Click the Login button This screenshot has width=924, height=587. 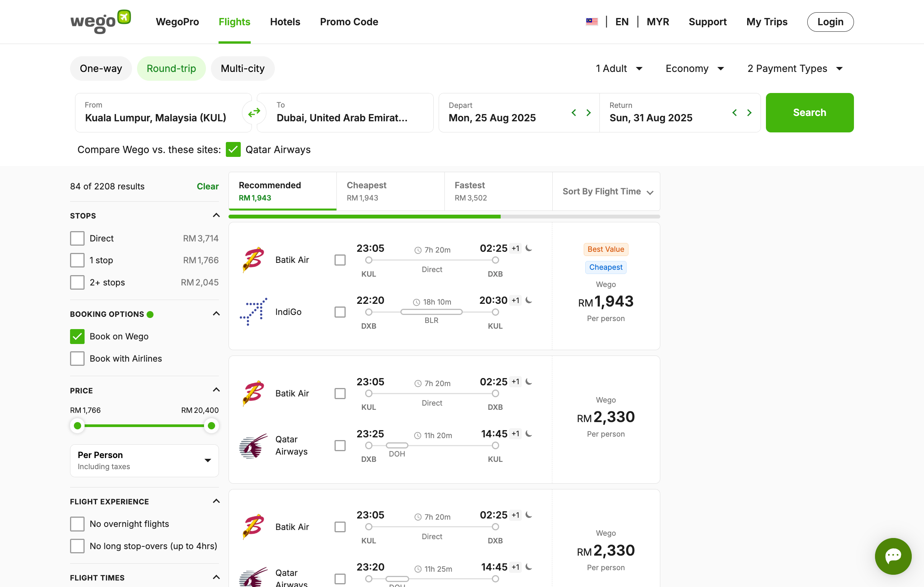point(830,22)
